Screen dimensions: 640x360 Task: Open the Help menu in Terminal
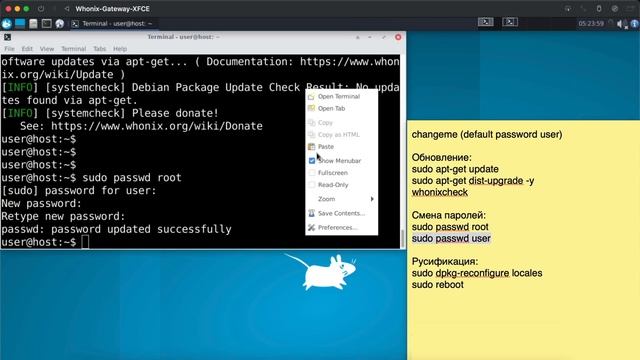click(120, 49)
